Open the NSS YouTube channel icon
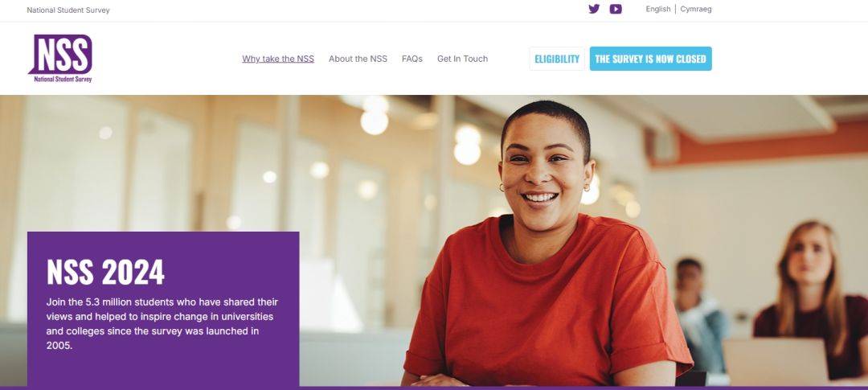This screenshot has width=868, height=390. [616, 9]
